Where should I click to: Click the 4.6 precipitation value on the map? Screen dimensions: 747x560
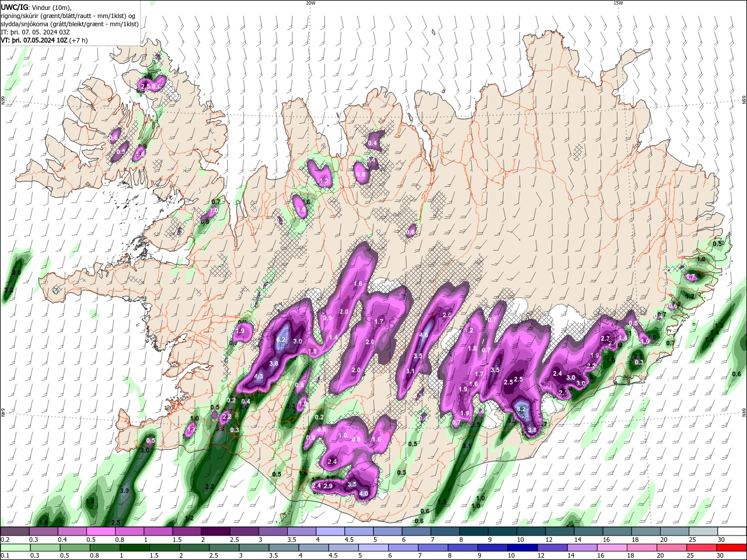tap(424, 335)
